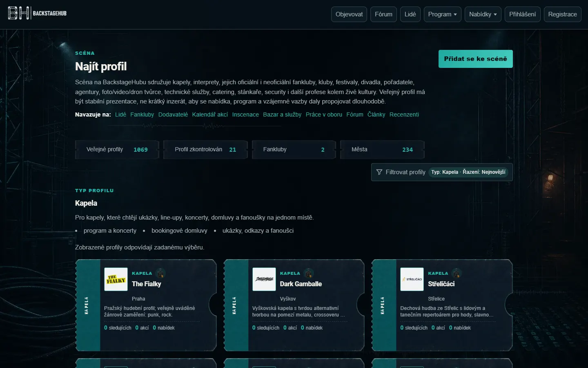
Task: Open the Kalendář akcí link
Action: pos(210,114)
